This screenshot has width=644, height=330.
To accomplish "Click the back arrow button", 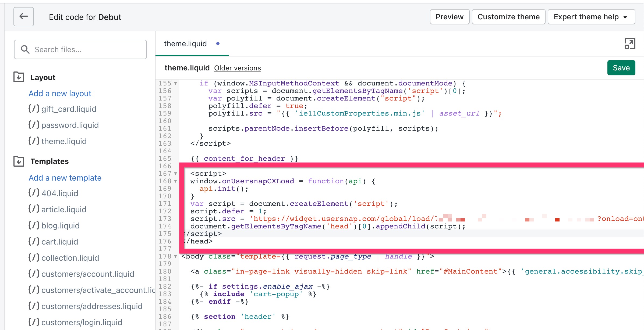I will [24, 17].
